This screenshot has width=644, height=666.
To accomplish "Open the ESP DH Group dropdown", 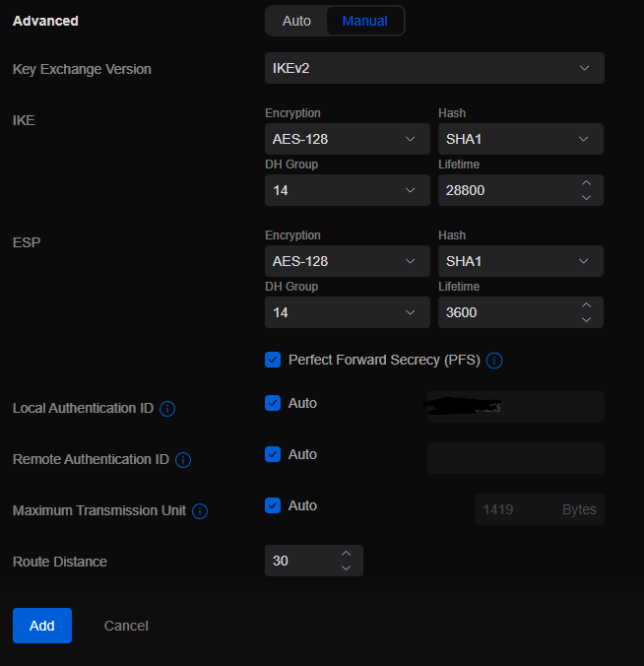I will coord(348,312).
